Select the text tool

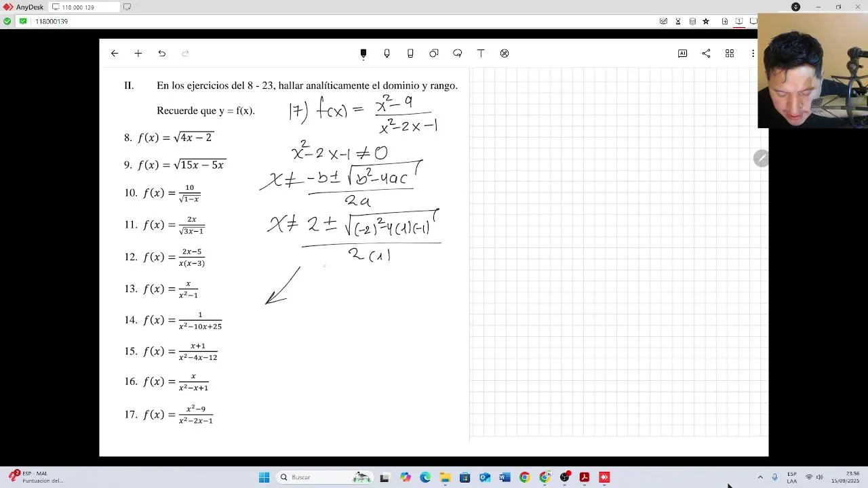(481, 54)
